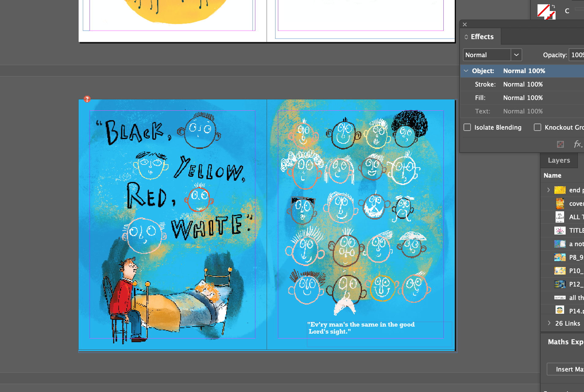This screenshot has height=392, width=584.
Task: Click the red missing link badge on page
Action: coord(87,99)
